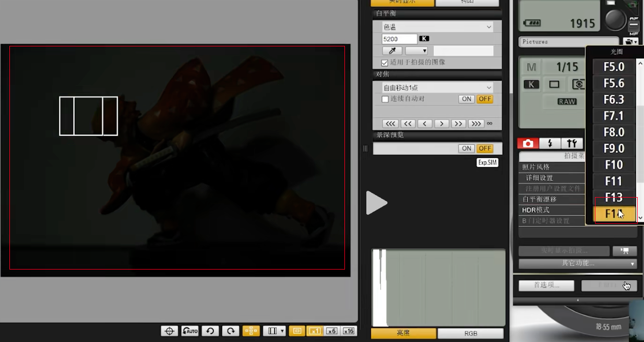Click the focus crosshair target icon

tap(169, 331)
